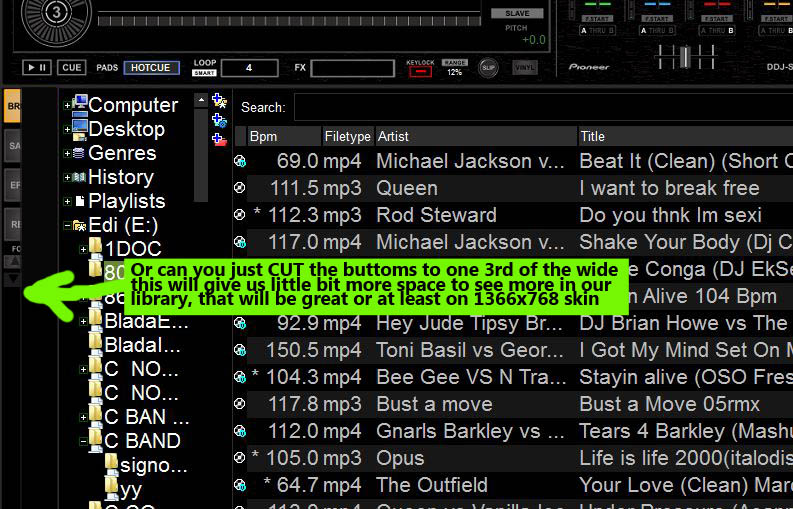Click the 1DOC folder icon
The height and width of the screenshot is (509, 793).
pos(96,246)
